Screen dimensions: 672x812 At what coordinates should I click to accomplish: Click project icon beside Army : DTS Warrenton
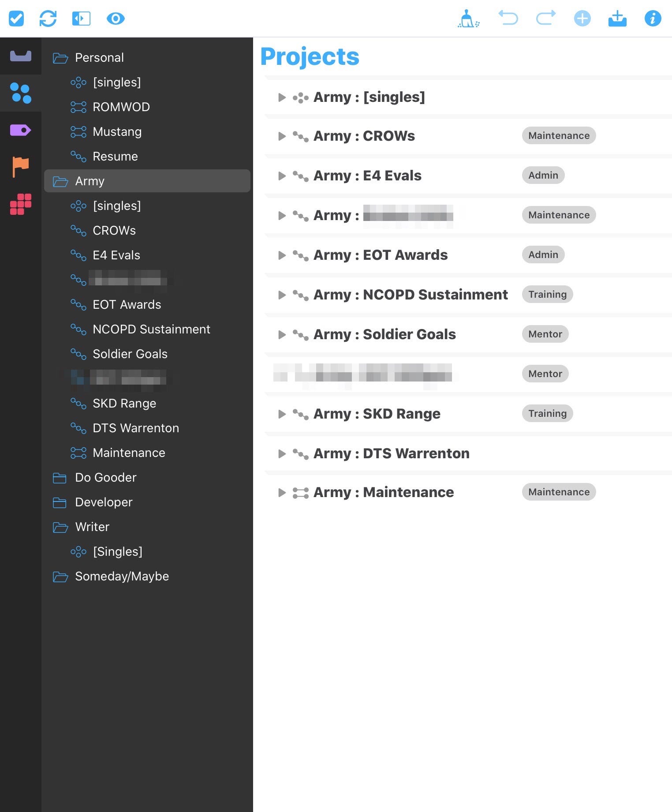click(301, 454)
